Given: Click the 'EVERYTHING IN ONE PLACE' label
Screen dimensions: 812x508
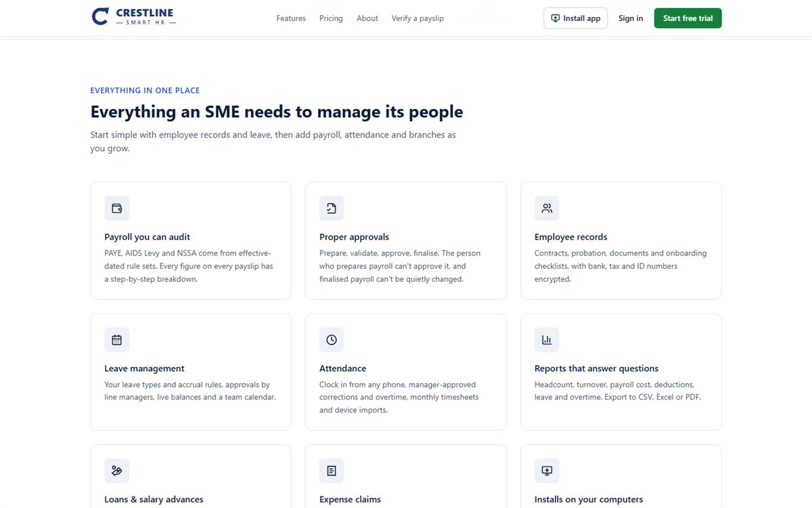Looking at the screenshot, I should coord(145,90).
